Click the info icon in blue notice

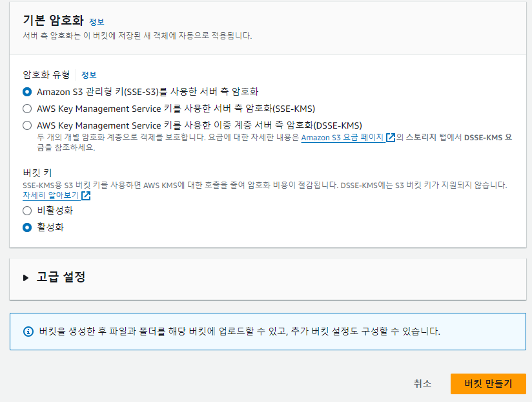click(x=28, y=332)
